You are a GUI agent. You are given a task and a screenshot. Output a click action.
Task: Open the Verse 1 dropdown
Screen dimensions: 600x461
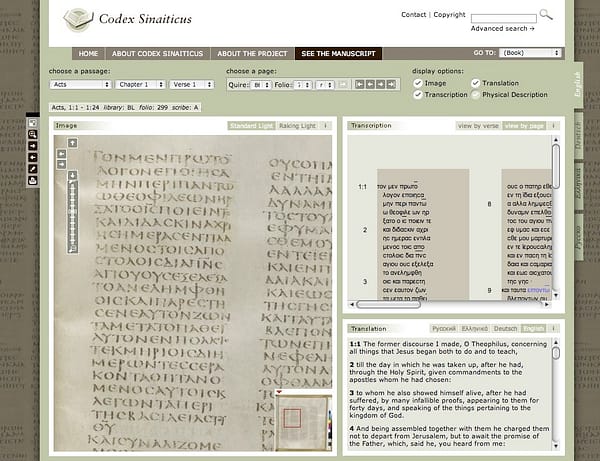coord(191,85)
